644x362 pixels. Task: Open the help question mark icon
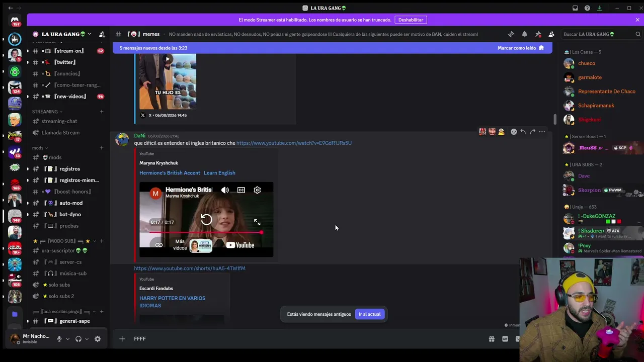click(587, 8)
